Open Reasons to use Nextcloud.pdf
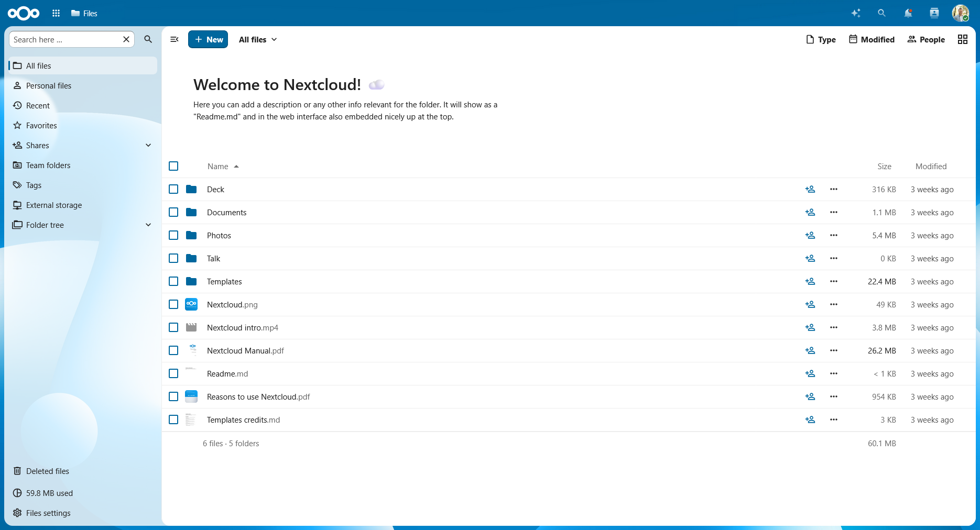 coord(258,396)
